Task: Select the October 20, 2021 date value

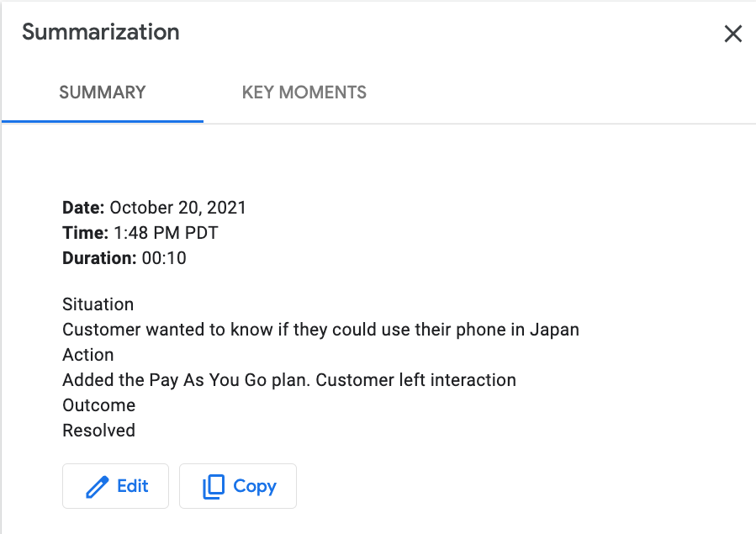Action: [178, 208]
